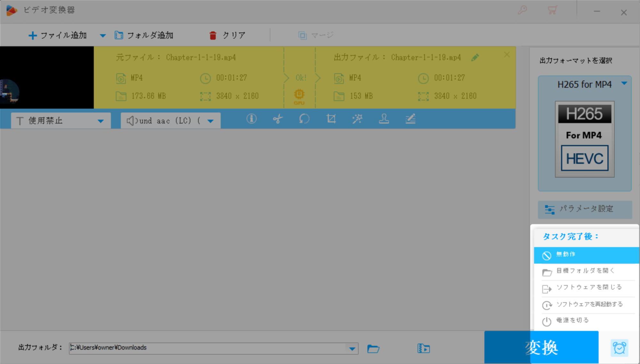The width and height of the screenshot is (640, 364).
Task: Select ソフトウェアを再起動する option
Action: click(586, 304)
